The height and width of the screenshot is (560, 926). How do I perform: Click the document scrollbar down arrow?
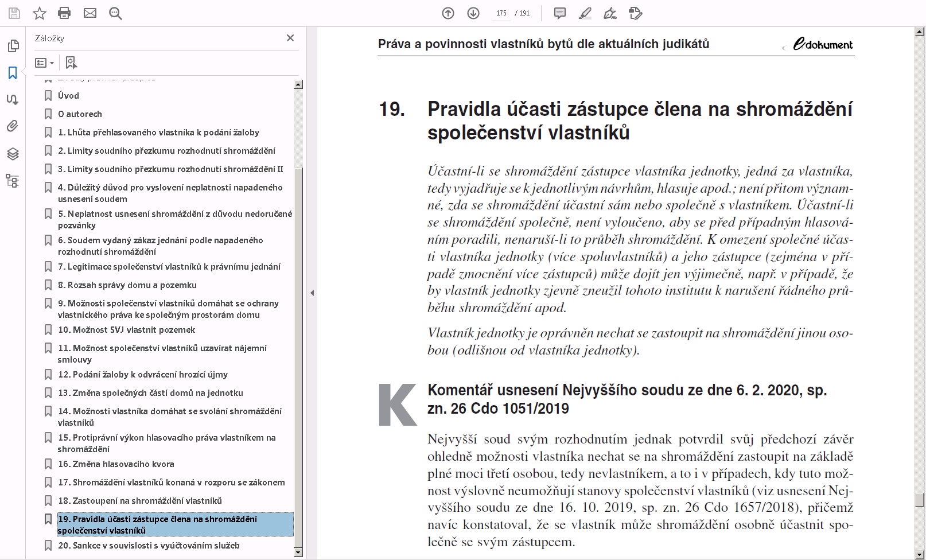920,554
